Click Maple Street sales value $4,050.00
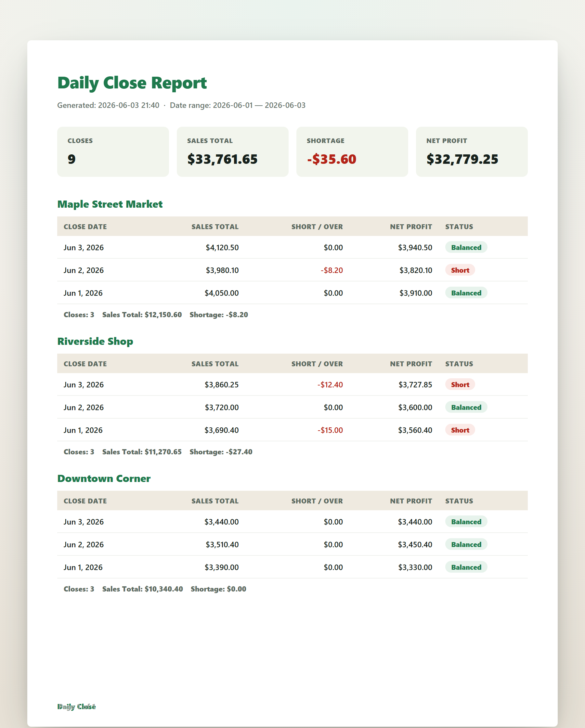The image size is (585, 728). (x=221, y=293)
